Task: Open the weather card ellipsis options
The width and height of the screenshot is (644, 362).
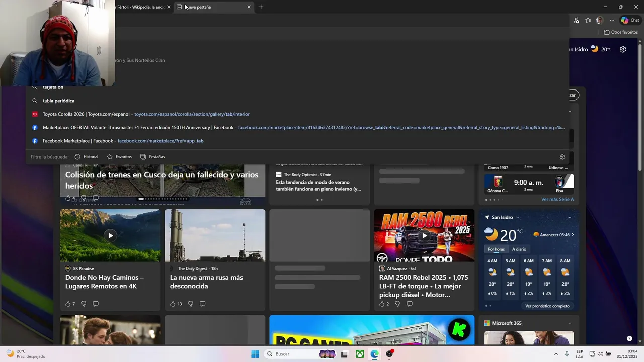Action: coord(569,217)
